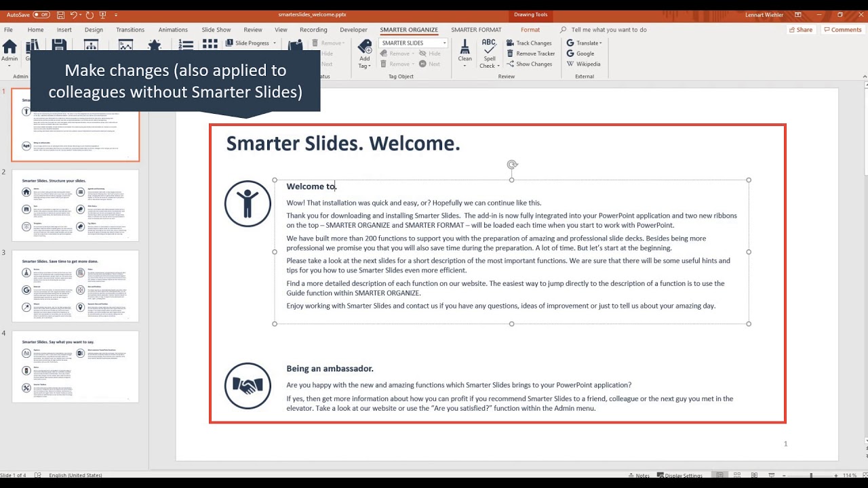Switch to the Developer tab

353,30
